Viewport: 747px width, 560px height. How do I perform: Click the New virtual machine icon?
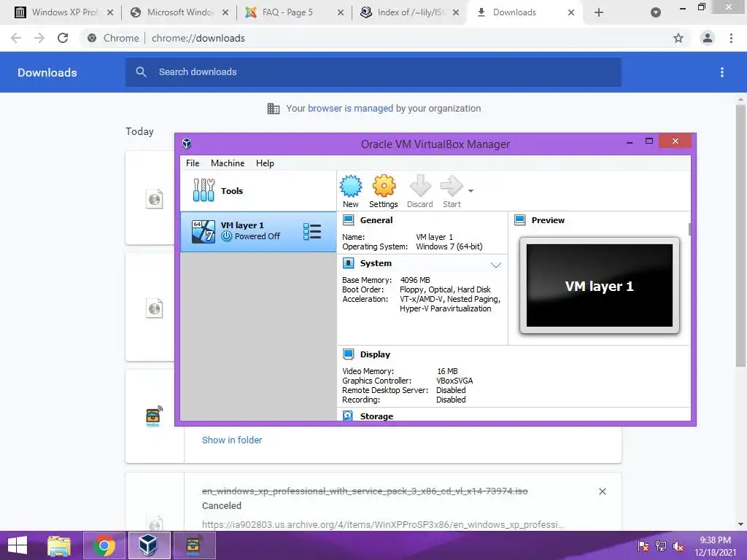click(351, 186)
